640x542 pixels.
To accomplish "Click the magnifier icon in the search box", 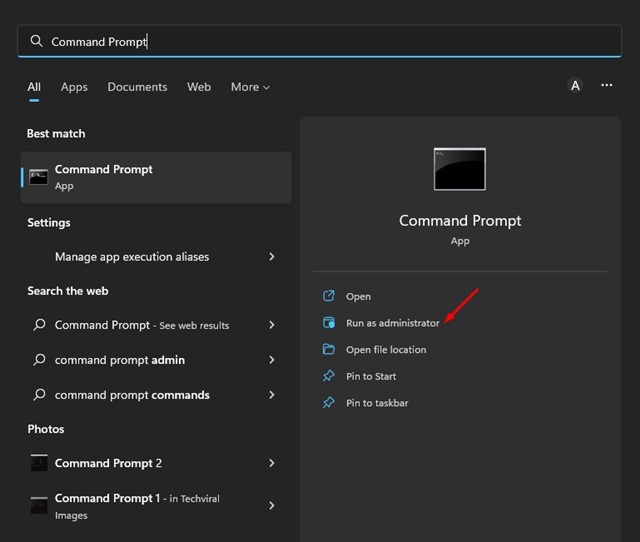I will coord(37,41).
